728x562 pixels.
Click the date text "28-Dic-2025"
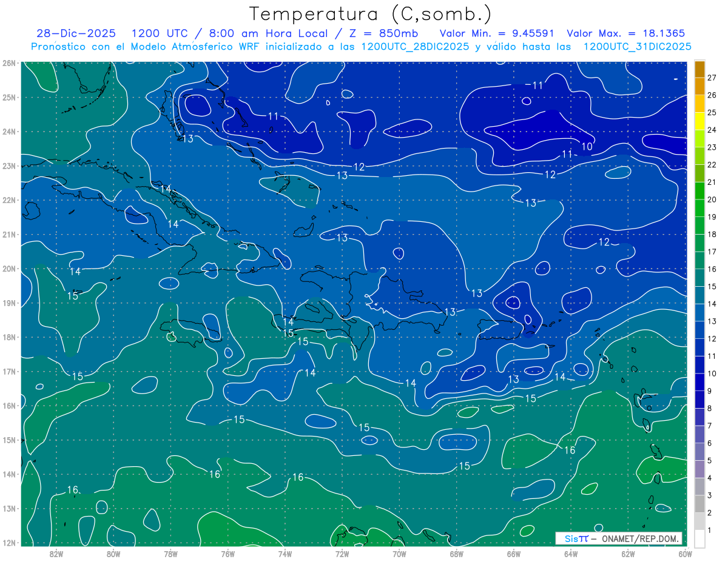click(x=76, y=33)
